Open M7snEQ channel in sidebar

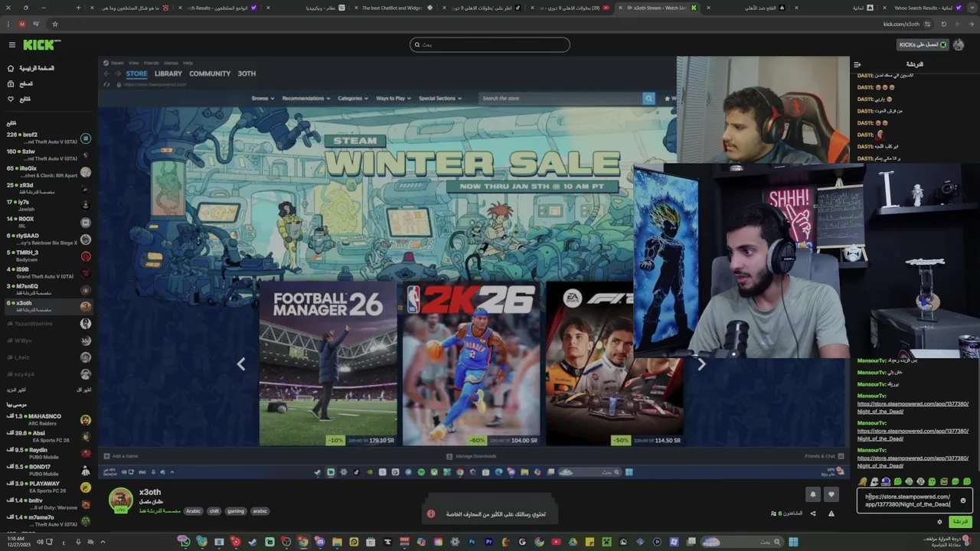point(49,290)
